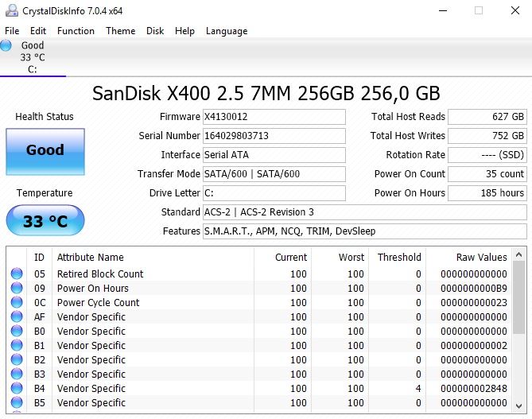The image size is (532, 419).
Task: Click status orb of attribute ID B1
Action: (x=17, y=346)
